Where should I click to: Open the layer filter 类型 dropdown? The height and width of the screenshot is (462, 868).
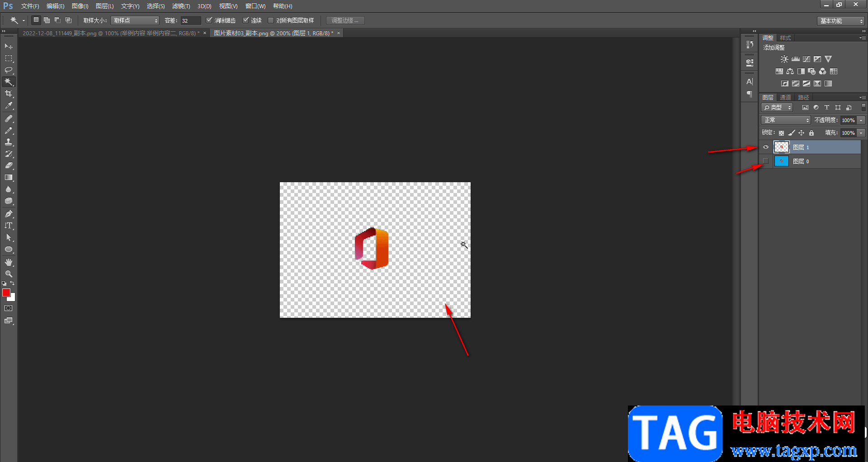click(777, 108)
